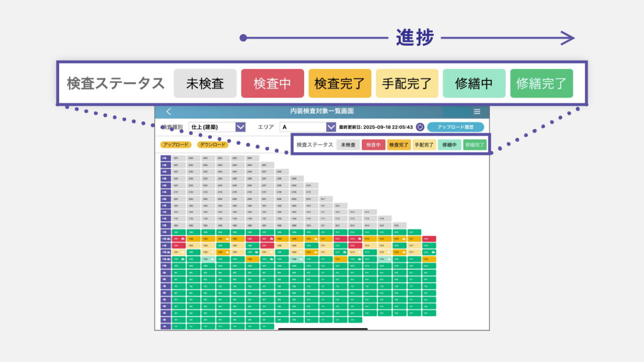Select the 26階 floor row header
The width and height of the screenshot is (644, 362).
pos(165,158)
